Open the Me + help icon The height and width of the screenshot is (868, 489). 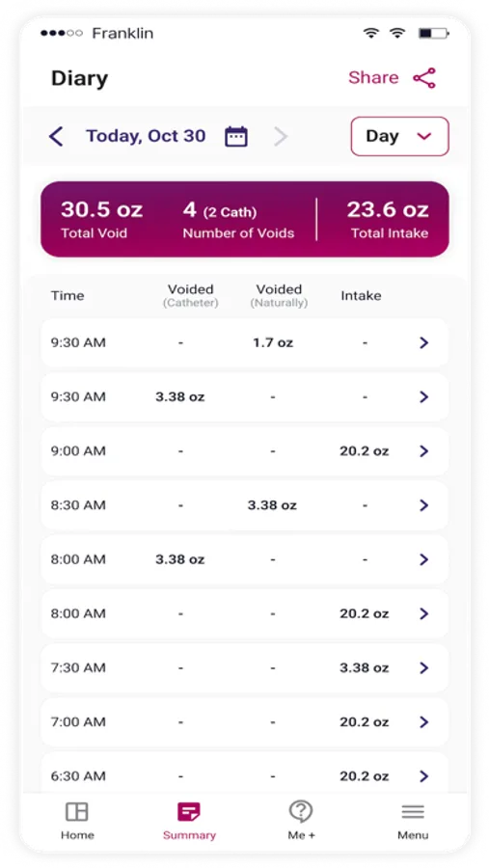click(x=301, y=811)
